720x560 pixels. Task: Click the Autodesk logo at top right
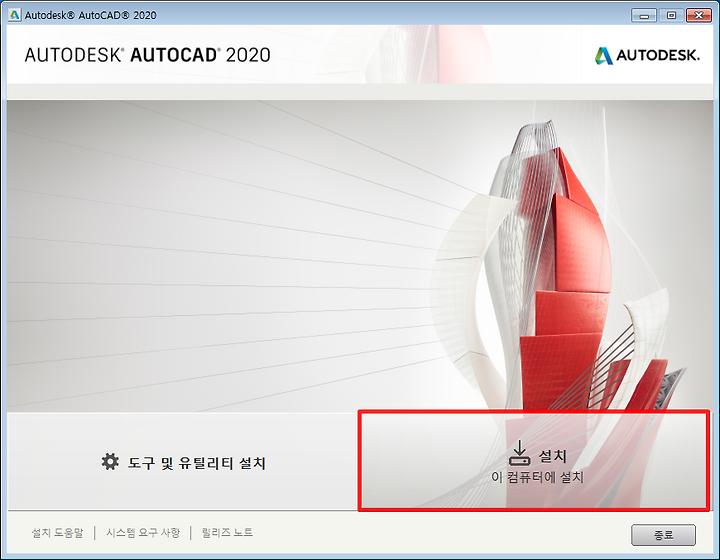647,56
